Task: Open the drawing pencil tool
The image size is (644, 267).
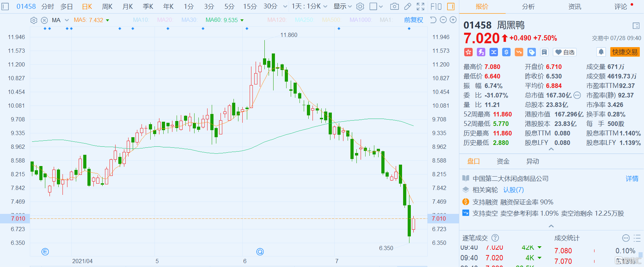Action: tap(407, 6)
